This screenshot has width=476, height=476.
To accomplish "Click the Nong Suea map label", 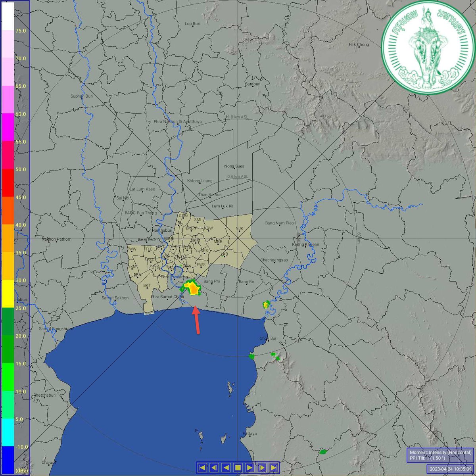I will [234, 166].
